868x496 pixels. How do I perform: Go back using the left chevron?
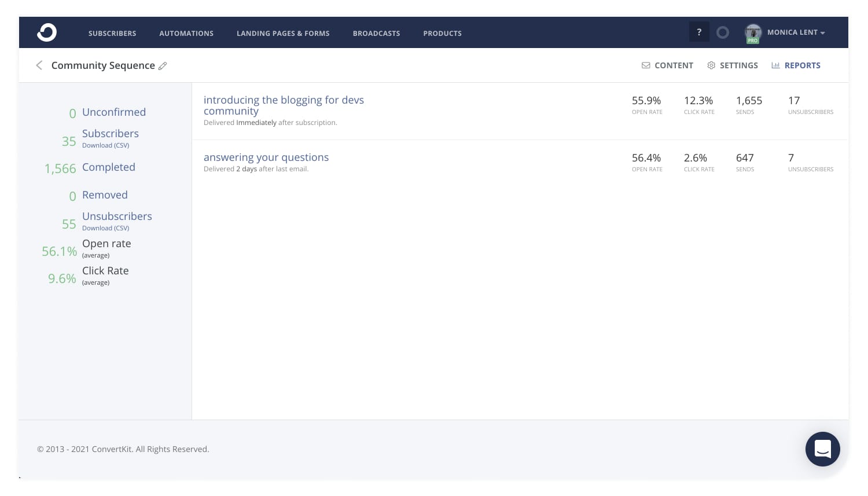pyautogui.click(x=39, y=65)
